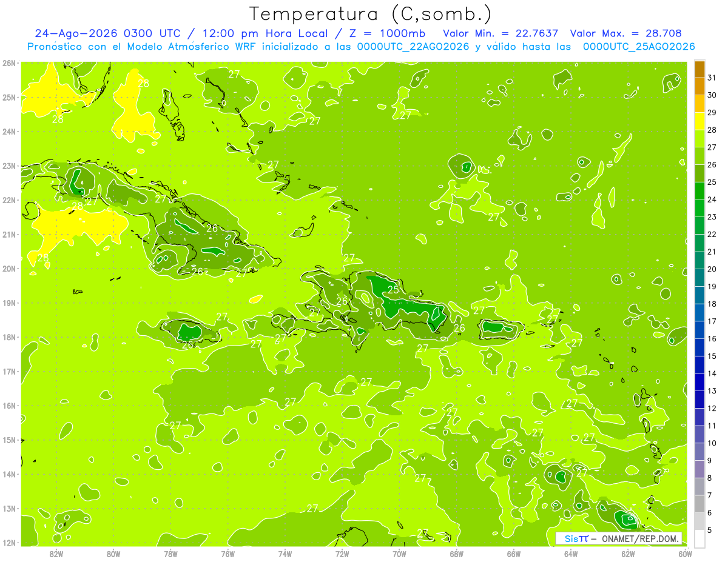
Task: Click the '19N' latitude axis label
Action: [8, 303]
